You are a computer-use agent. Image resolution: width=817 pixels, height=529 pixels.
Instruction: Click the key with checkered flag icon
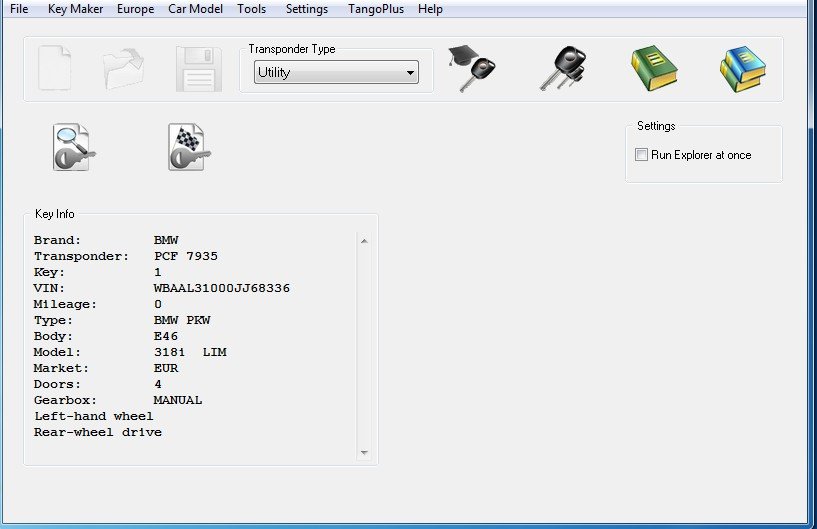(189, 147)
